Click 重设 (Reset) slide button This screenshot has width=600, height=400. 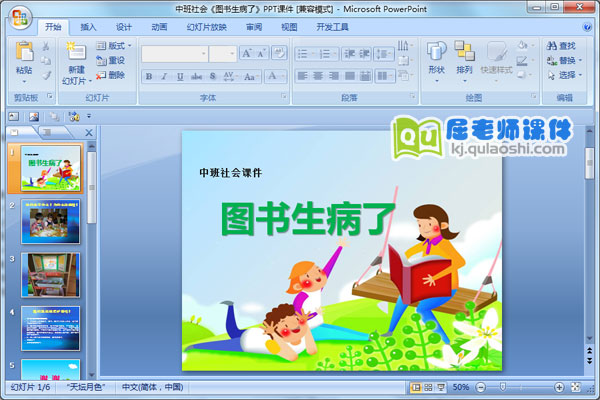pos(111,60)
